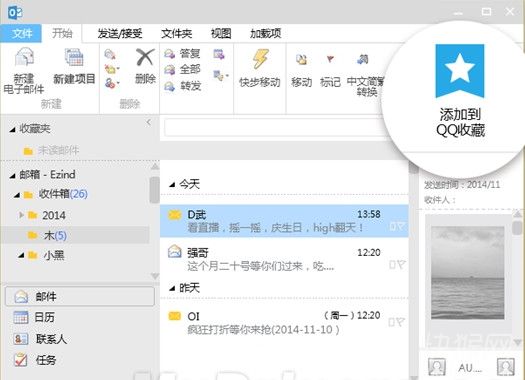Expand the 2014 folder
The height and width of the screenshot is (380, 525).
(21, 215)
